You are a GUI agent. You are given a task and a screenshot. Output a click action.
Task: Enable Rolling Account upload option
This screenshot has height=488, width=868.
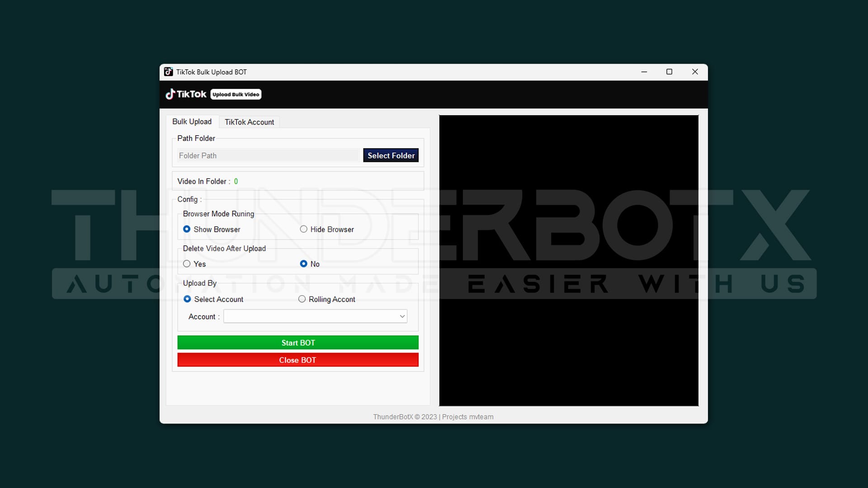tap(302, 299)
